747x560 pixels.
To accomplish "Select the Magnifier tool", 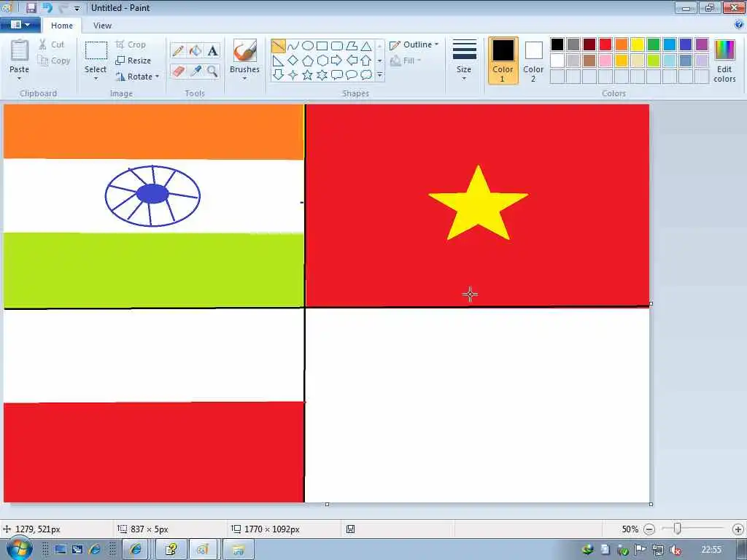I will tap(212, 71).
